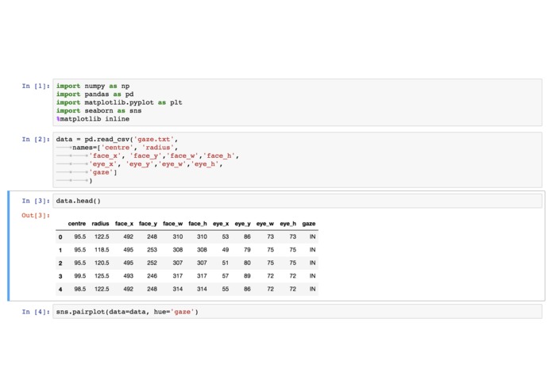Click face_y value 252 in row 2
The image size is (552, 392).
pos(152,263)
